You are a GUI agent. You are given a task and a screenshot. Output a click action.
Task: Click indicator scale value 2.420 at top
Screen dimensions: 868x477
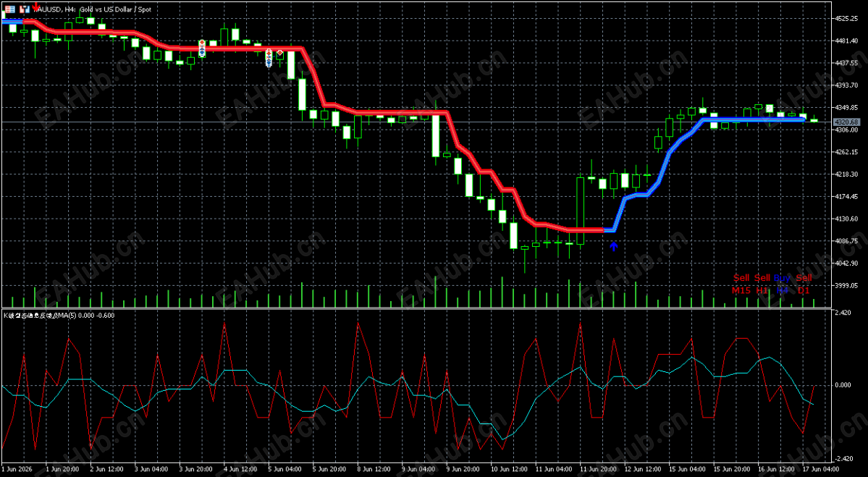843,313
